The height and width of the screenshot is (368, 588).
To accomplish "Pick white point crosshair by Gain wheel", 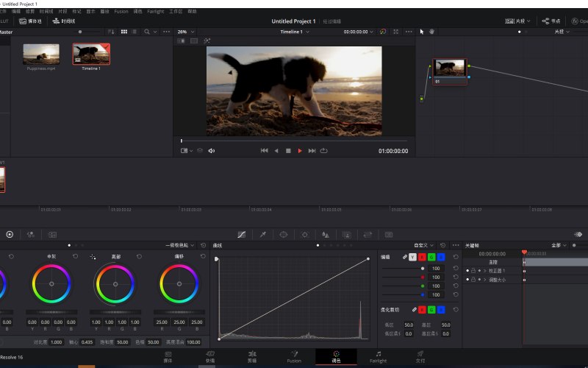I will pos(93,257).
